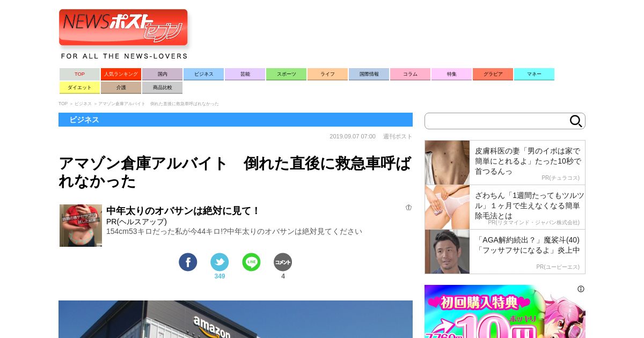Open the 国際情報 category
Image resolution: width=644 pixels, height=338 pixels.
tap(369, 74)
